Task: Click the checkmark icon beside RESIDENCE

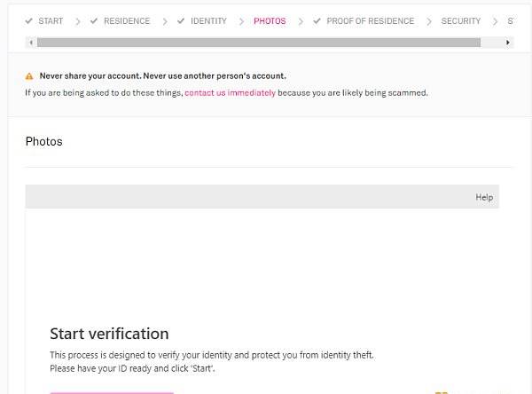Action: 94,21
